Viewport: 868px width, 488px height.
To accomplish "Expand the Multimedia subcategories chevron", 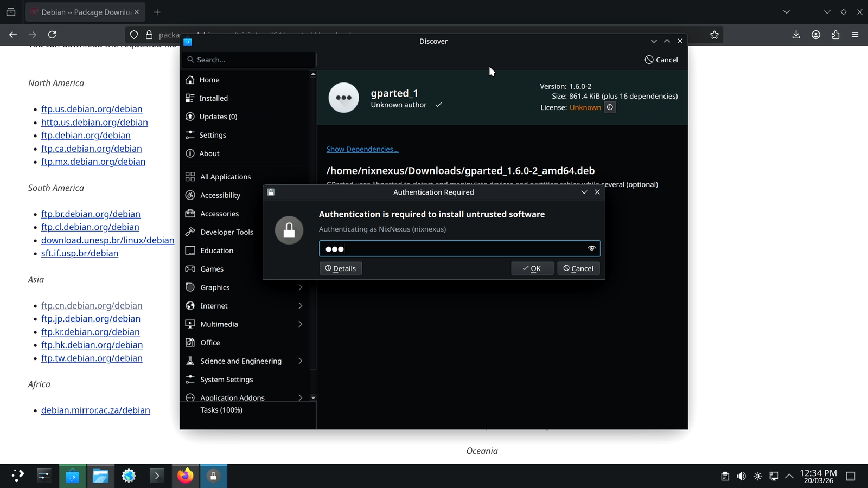I will point(301,324).
